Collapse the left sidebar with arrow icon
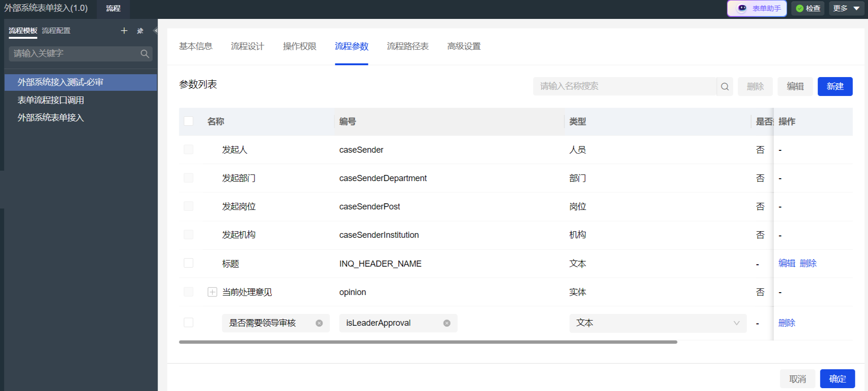 pyautogui.click(x=155, y=31)
